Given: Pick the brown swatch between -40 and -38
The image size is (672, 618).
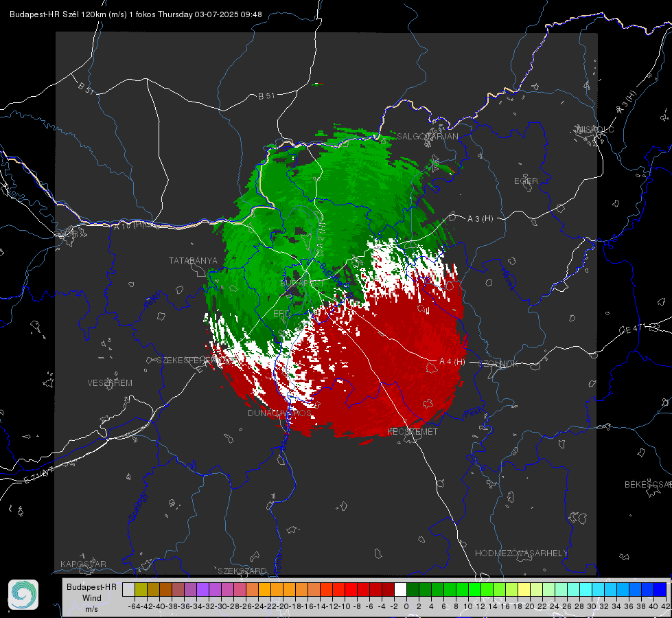Looking at the screenshot, I should coord(165,589).
